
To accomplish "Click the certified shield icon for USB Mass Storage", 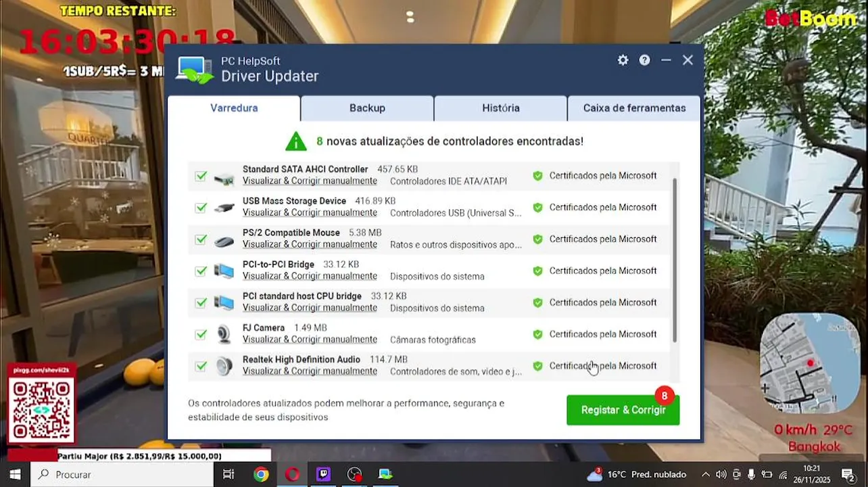I will [537, 208].
